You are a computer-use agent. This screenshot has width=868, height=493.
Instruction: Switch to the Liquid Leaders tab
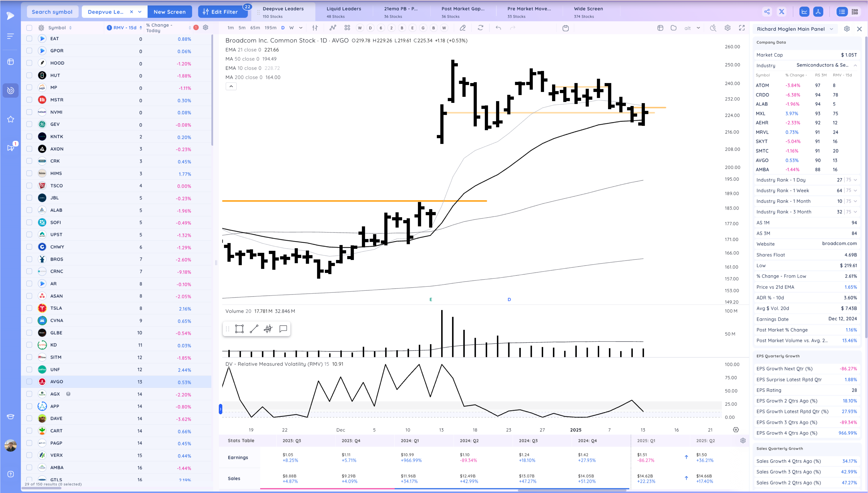[344, 12]
